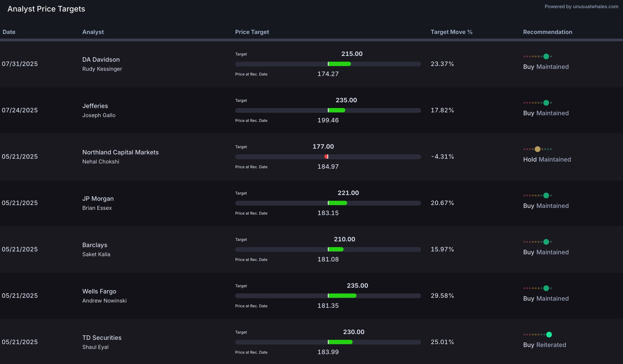Screen dimensions: 623x364
Task: Click the 20.67% target move value
Action: (x=442, y=203)
